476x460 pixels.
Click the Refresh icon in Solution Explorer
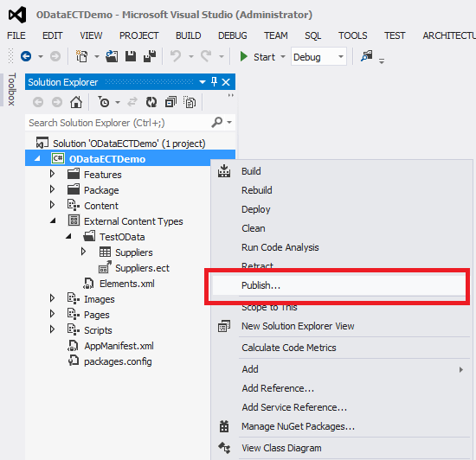click(x=151, y=102)
